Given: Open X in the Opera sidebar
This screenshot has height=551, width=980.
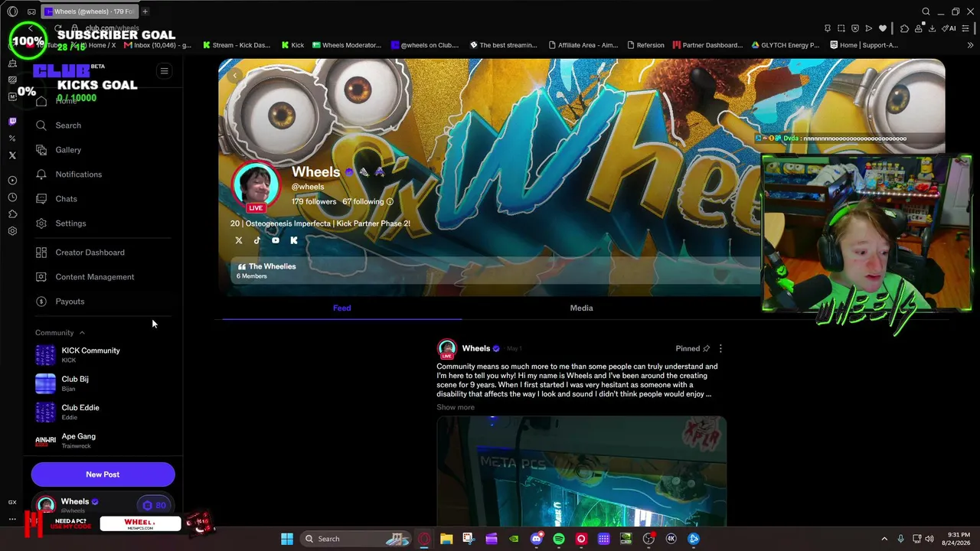Looking at the screenshot, I should (12, 155).
